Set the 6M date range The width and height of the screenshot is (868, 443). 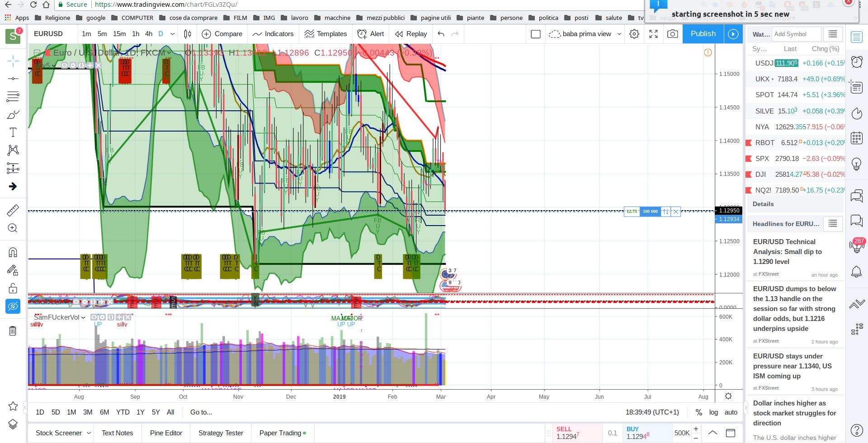(x=104, y=412)
